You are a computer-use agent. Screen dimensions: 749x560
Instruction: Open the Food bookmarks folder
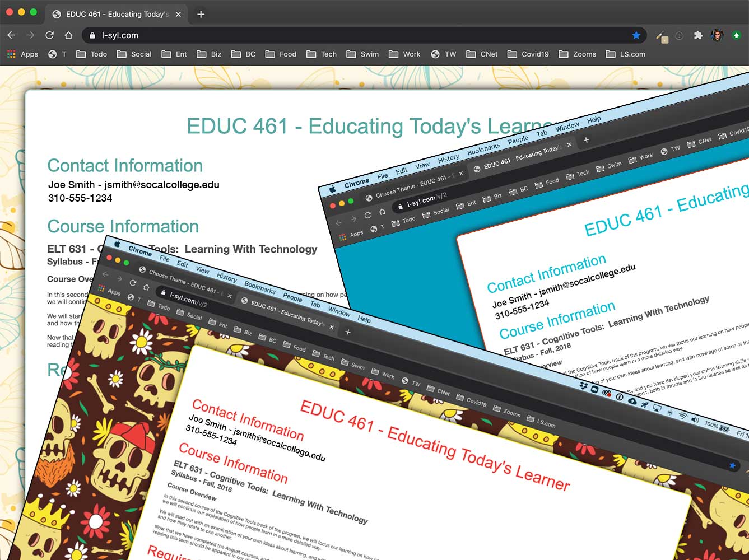coord(281,54)
